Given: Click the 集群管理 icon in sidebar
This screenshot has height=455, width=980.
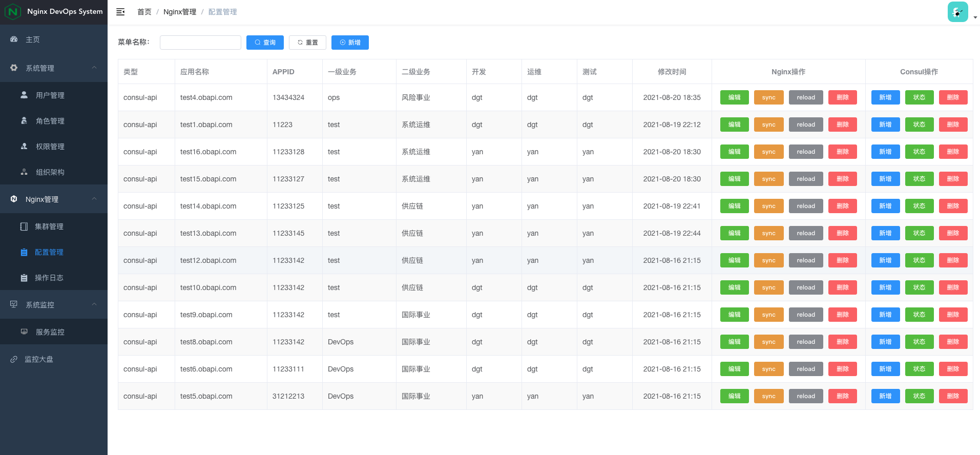Looking at the screenshot, I should [24, 226].
